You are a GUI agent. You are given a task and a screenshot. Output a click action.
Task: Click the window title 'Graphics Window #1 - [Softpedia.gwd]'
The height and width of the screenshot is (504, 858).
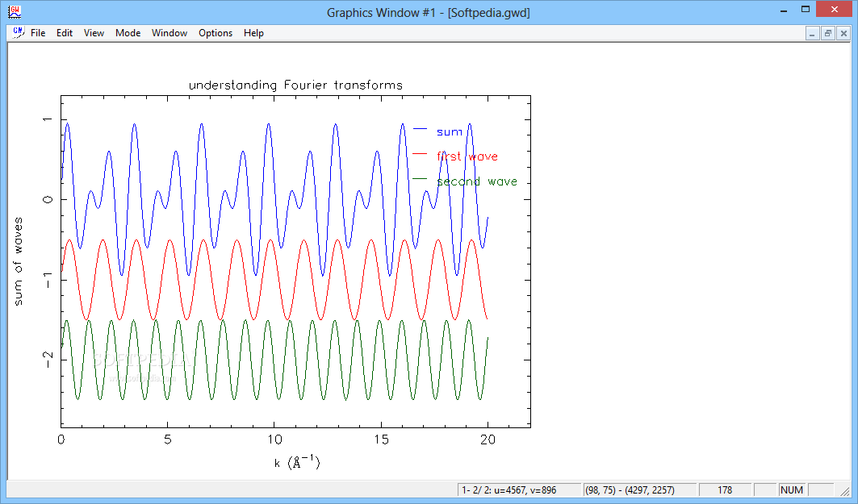pyautogui.click(x=429, y=12)
